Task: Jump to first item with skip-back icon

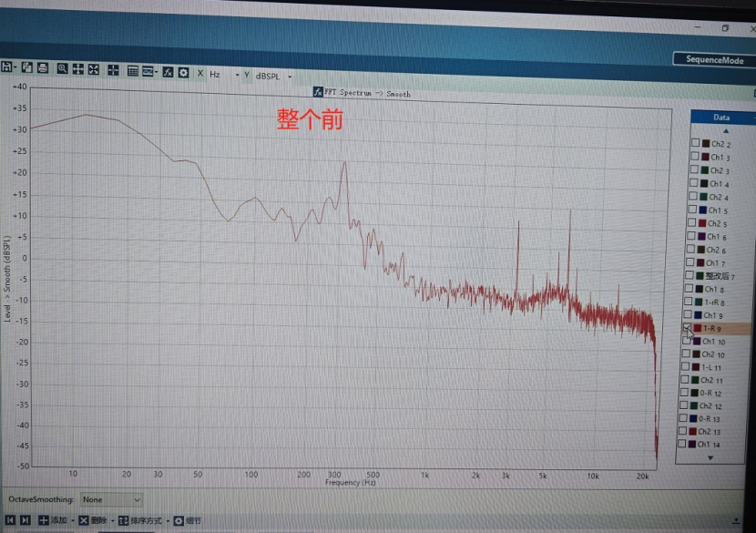Action: coord(10,520)
